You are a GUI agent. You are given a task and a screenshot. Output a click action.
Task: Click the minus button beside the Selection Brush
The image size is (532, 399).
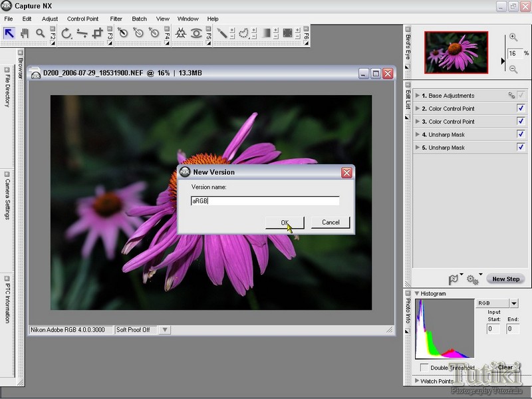click(x=232, y=37)
